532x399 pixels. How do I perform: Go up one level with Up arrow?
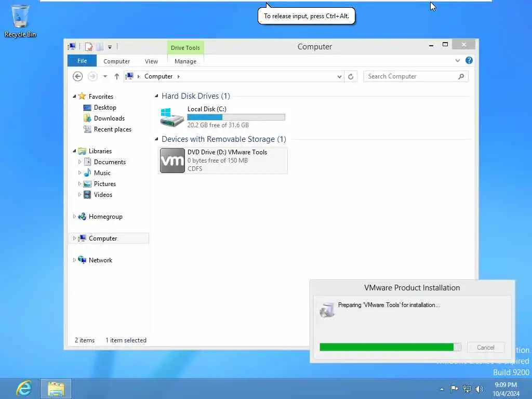(x=117, y=76)
